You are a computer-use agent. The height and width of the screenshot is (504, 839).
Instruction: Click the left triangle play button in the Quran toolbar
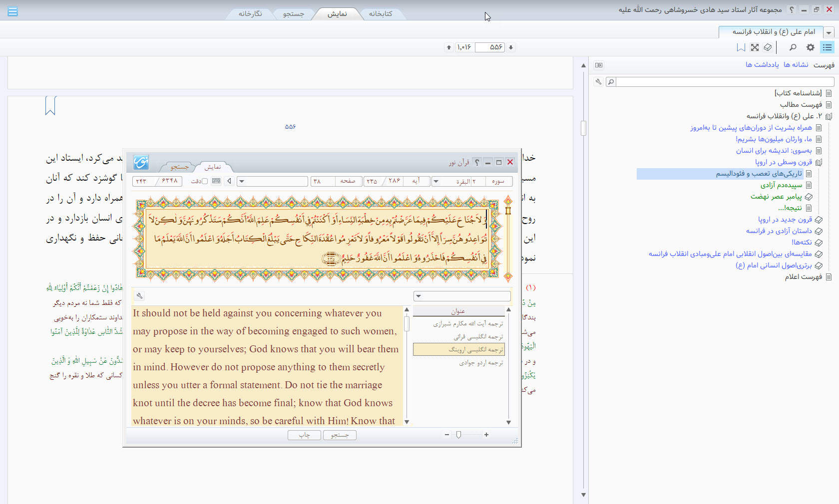[x=229, y=181]
